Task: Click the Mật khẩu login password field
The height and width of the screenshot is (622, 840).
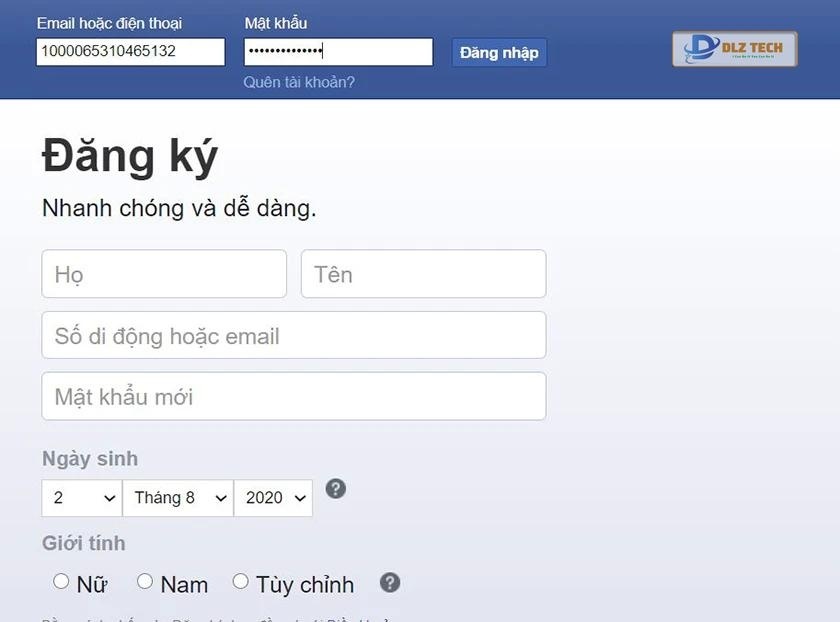Action: [337, 51]
